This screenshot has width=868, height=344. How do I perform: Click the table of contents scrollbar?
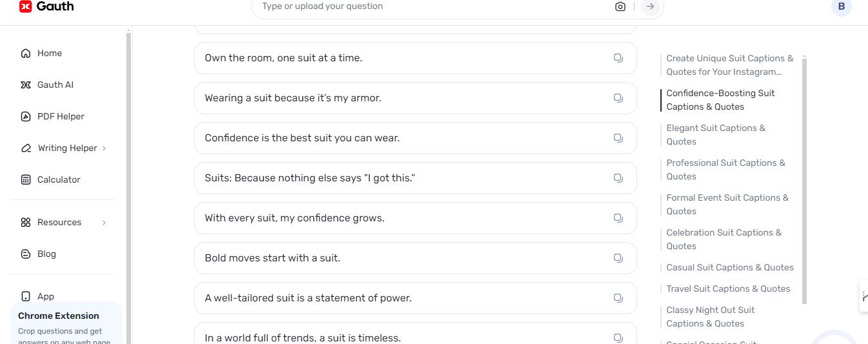click(x=804, y=181)
